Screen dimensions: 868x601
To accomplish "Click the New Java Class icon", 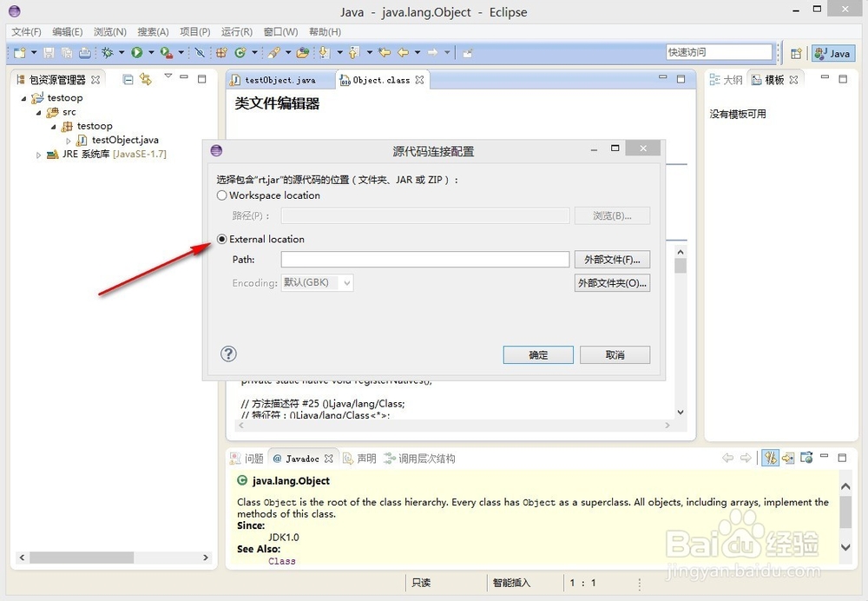I will (240, 53).
